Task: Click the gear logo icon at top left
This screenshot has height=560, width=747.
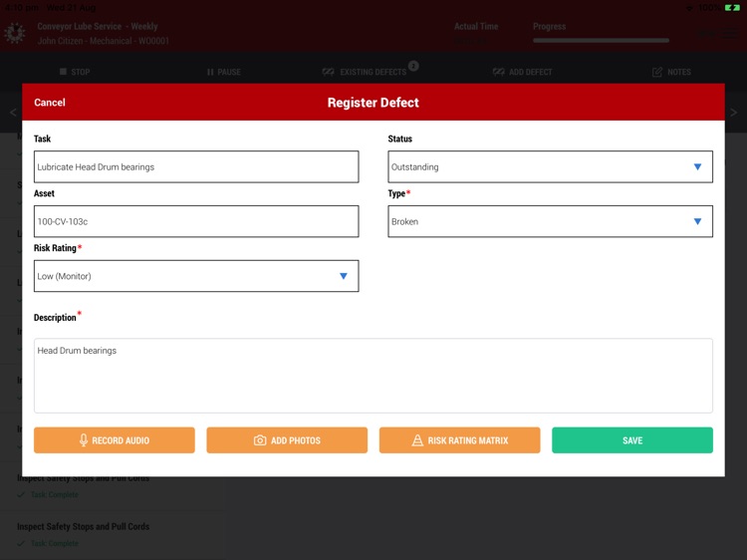Action: (x=15, y=33)
